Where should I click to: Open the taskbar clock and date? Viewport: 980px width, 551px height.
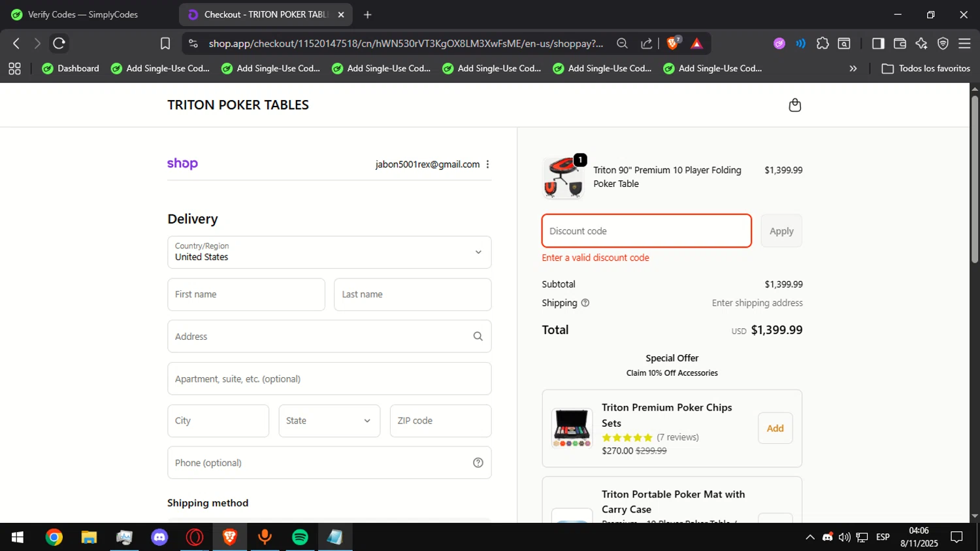coord(919,537)
